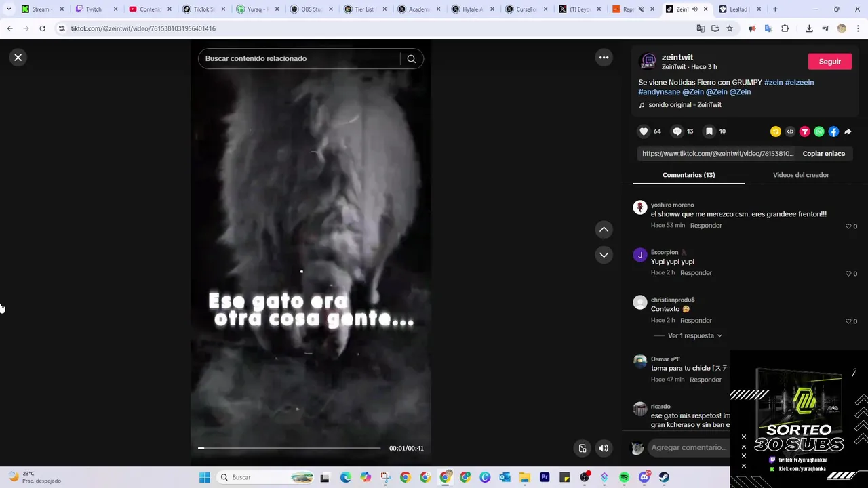Switch to 'Comentarios (13)' tab
Image resolution: width=868 pixels, height=488 pixels.
click(x=688, y=175)
